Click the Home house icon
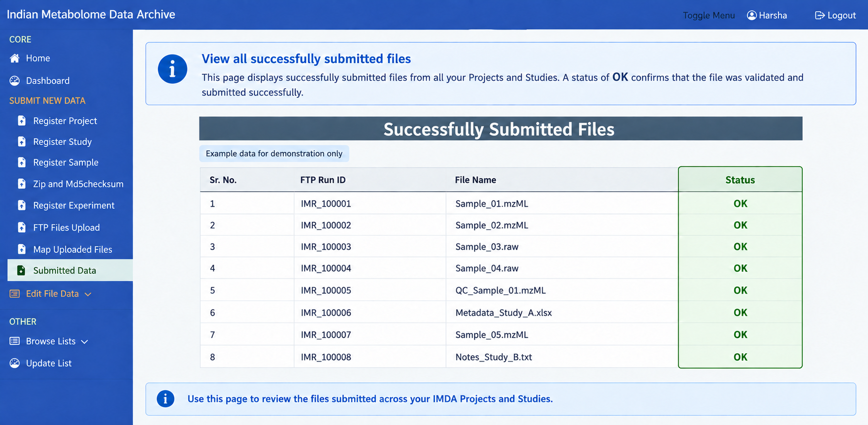Viewport: 868px width, 425px height. click(x=15, y=58)
